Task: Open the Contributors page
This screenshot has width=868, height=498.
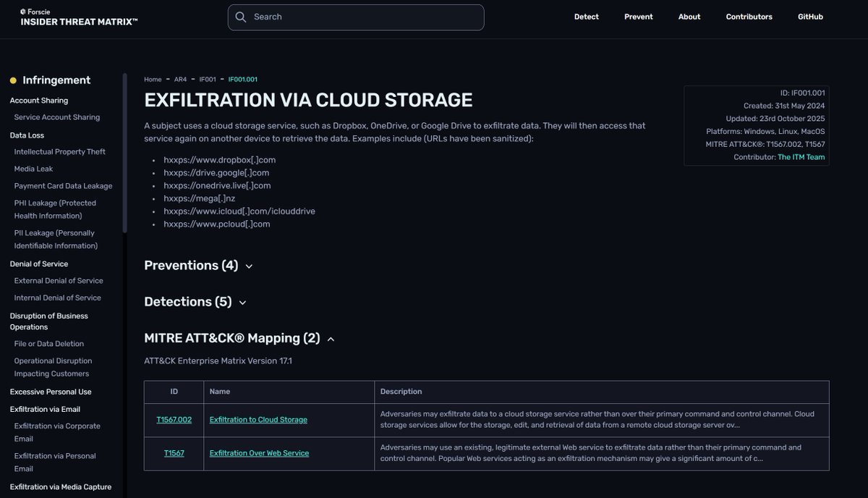Action: click(749, 17)
